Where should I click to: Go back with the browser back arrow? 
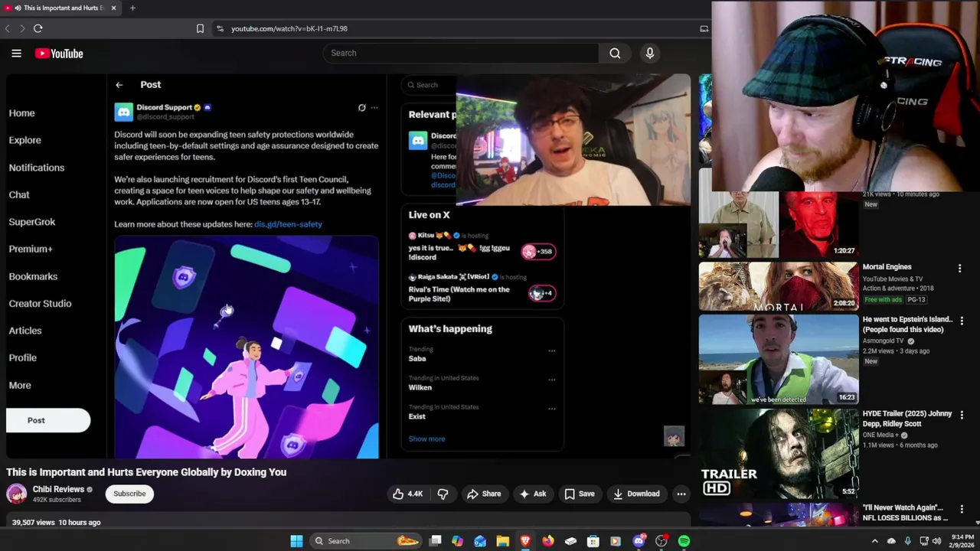8,28
